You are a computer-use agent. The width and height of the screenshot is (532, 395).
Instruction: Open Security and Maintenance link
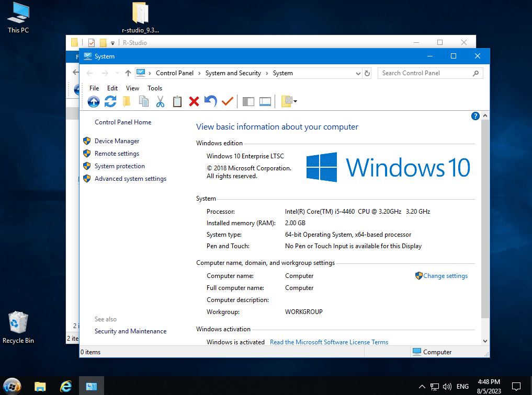[x=130, y=331]
